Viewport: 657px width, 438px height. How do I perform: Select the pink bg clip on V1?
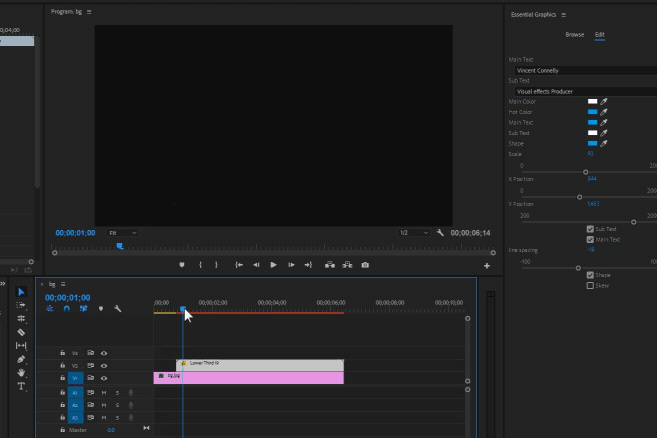[248, 378]
